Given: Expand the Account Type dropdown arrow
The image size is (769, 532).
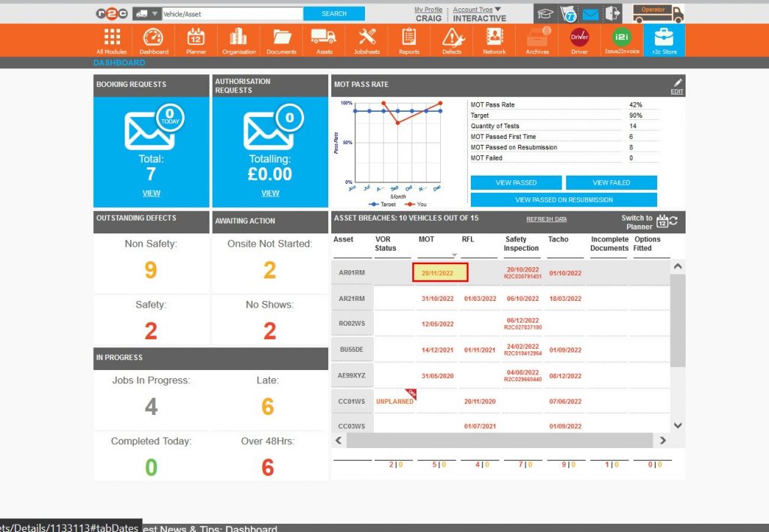Looking at the screenshot, I should pos(499,9).
